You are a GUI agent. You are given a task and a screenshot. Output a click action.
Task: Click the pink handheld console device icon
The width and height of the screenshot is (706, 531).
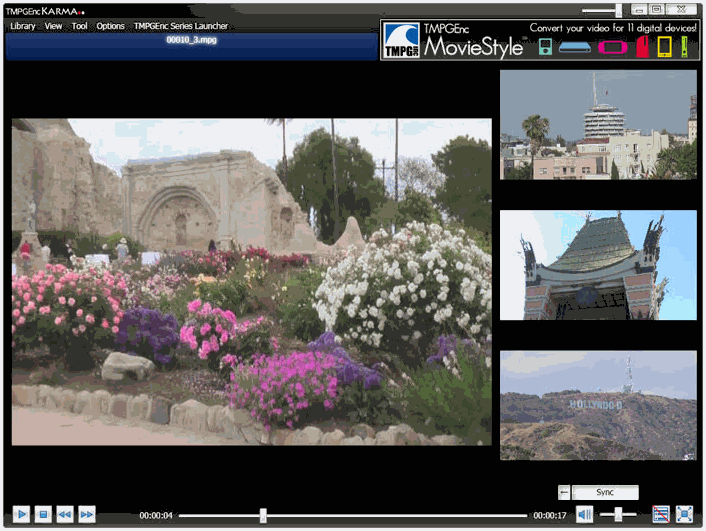(612, 47)
